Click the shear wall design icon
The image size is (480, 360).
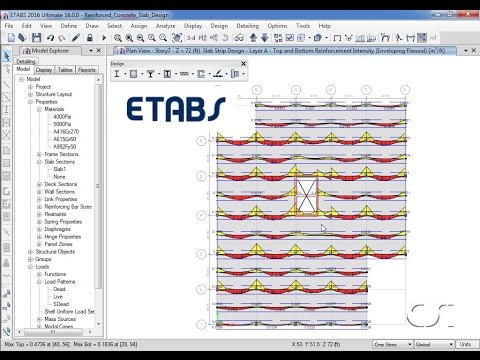pos(201,74)
